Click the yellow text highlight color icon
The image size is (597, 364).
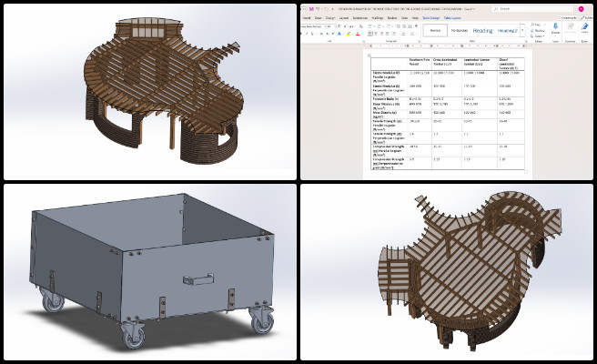point(349,34)
